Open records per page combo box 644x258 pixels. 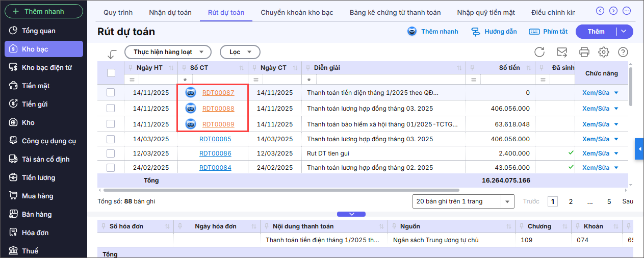click(463, 201)
